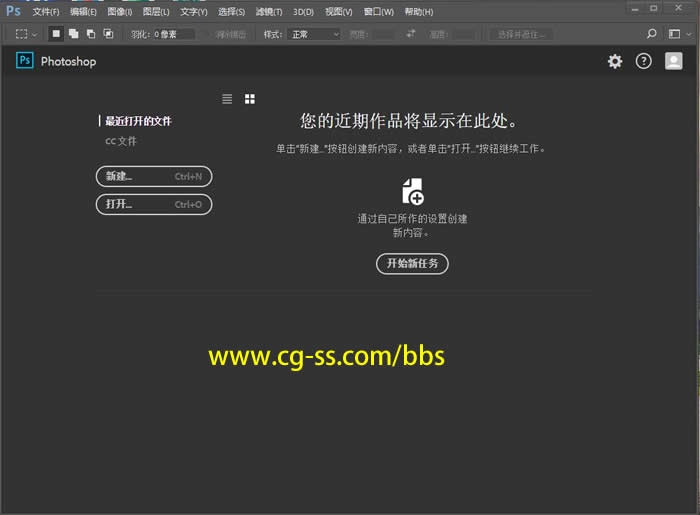Open the 滤镜(T) menu
This screenshot has height=515, width=700.
tap(269, 12)
